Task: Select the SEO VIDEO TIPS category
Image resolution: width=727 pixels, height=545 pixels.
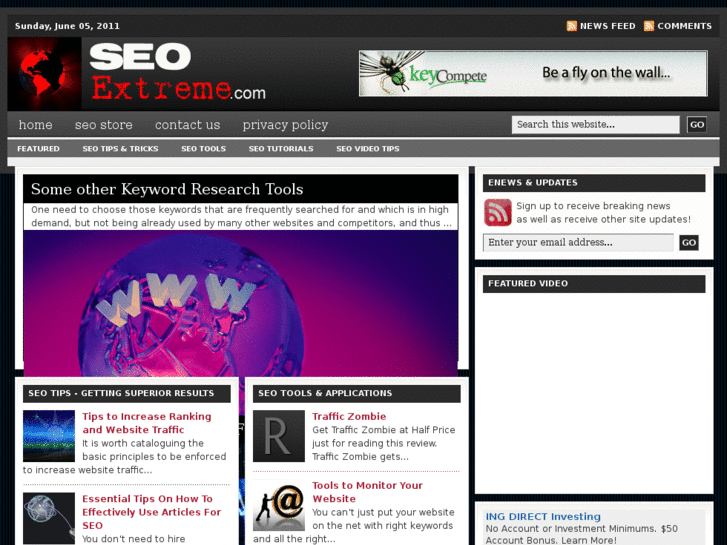Action: (368, 149)
